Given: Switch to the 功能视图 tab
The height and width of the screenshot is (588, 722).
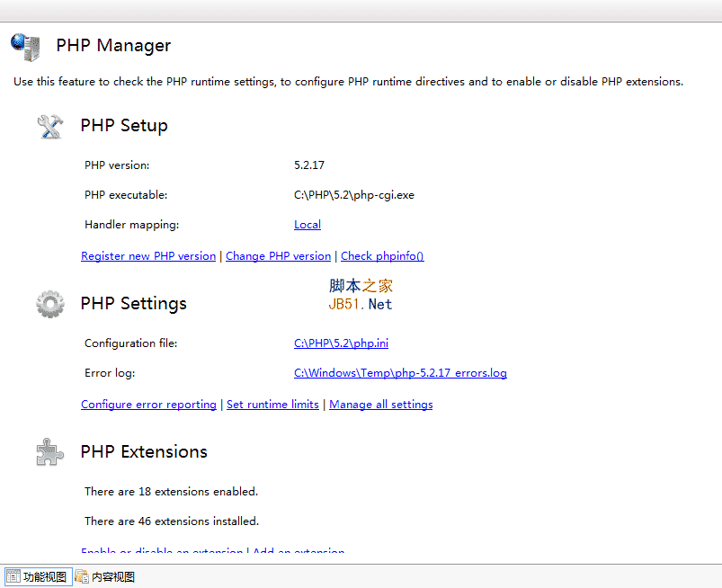Looking at the screenshot, I should click(37, 577).
